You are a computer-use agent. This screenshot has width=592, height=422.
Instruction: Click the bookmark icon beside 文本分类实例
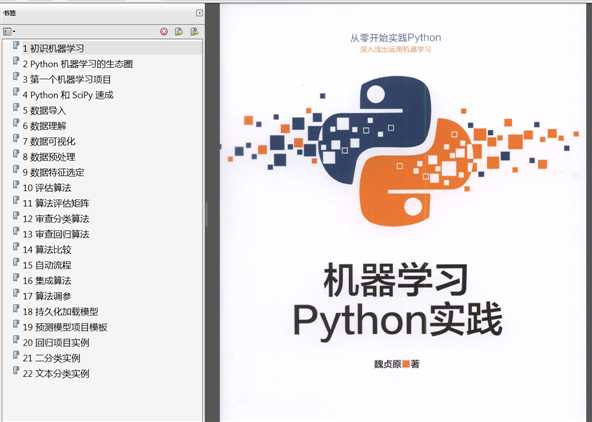[x=15, y=371]
